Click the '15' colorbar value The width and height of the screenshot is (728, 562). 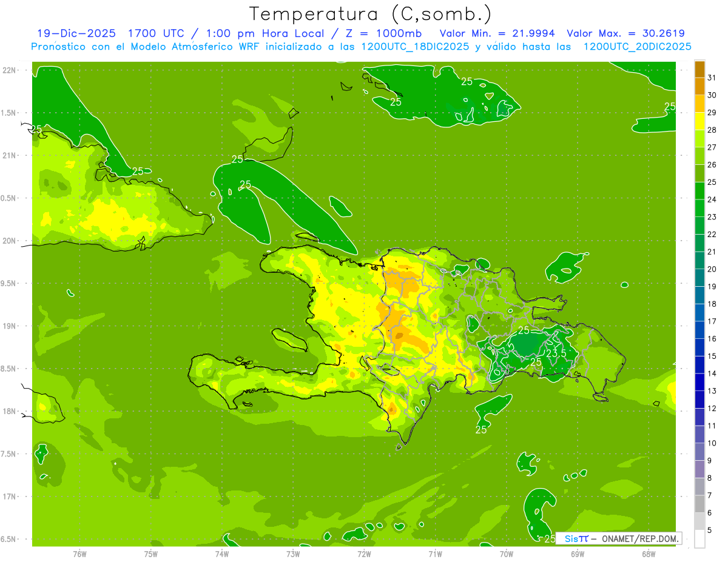[712, 356]
